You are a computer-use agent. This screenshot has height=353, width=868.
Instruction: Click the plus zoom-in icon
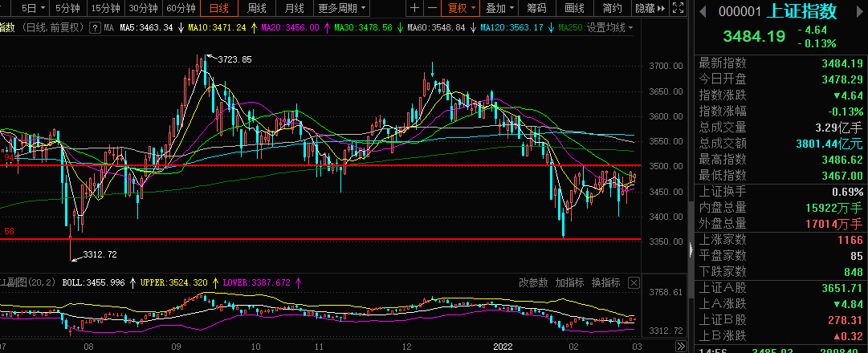point(414,9)
